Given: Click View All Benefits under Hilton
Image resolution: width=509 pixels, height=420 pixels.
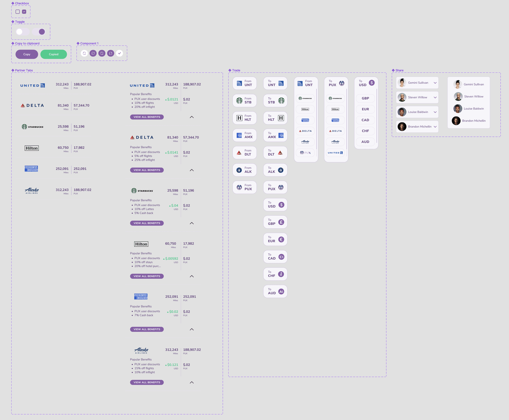Looking at the screenshot, I should pyautogui.click(x=147, y=276).
